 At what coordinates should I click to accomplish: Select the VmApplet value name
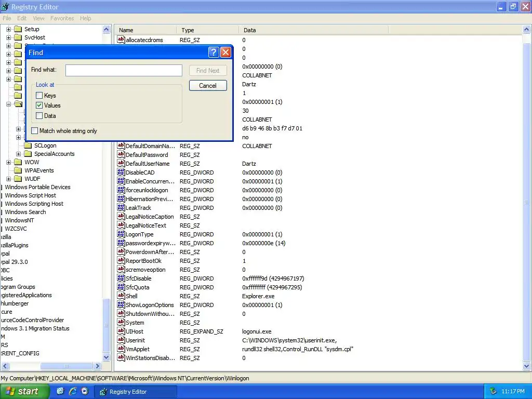click(x=137, y=349)
